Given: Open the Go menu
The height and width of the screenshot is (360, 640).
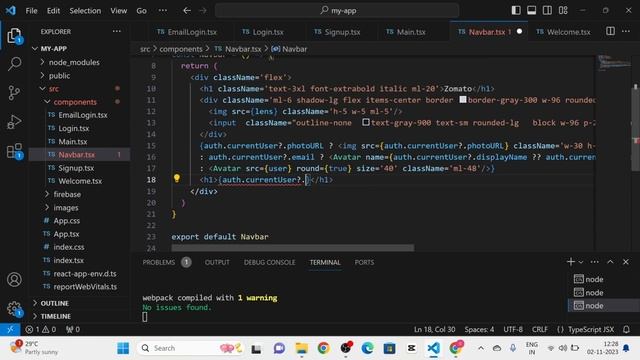Looking at the screenshot, I should (x=141, y=11).
